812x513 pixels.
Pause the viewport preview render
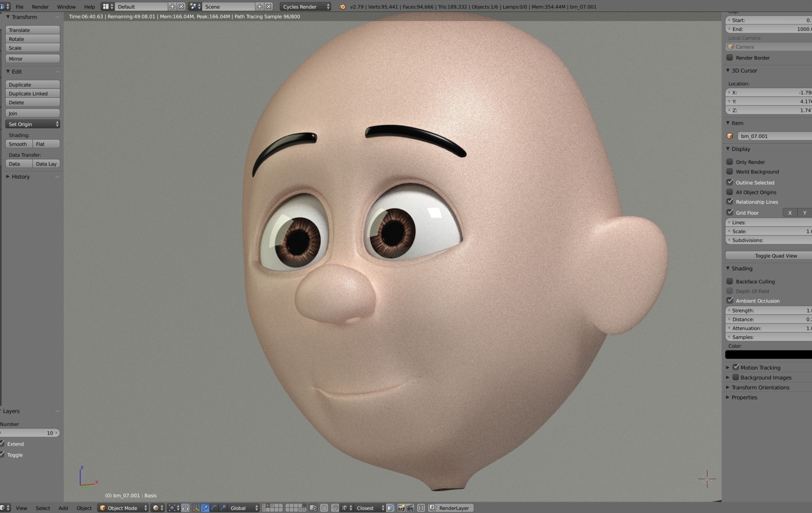point(421,508)
